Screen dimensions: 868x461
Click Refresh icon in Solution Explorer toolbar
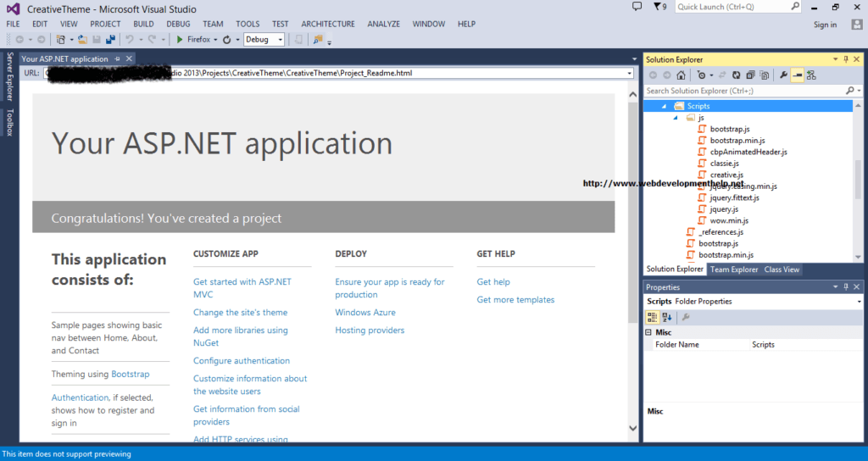pos(737,75)
